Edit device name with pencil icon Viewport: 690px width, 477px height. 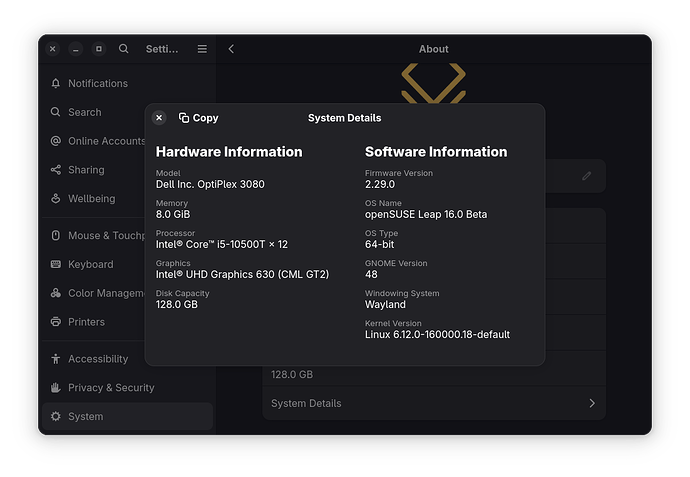[587, 176]
